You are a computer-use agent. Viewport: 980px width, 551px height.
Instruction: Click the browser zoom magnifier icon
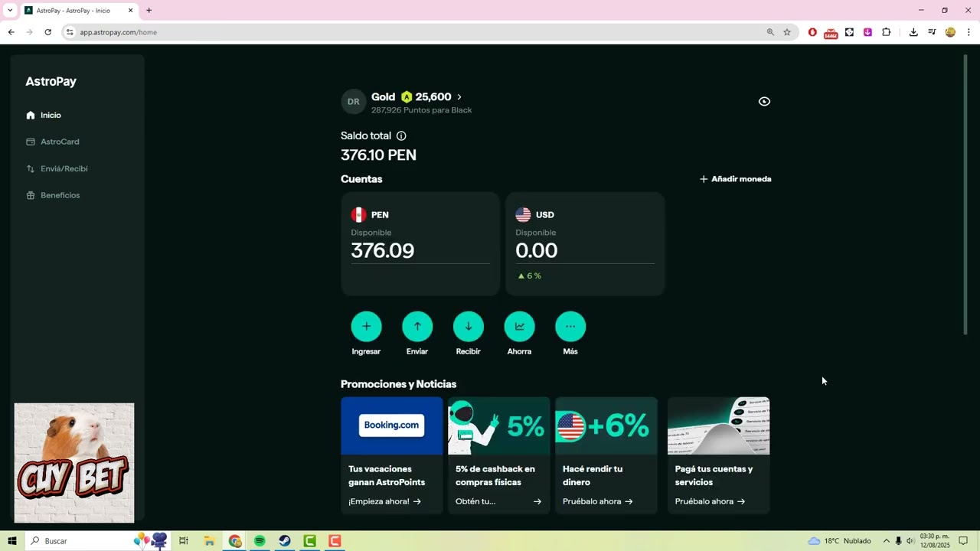(x=770, y=32)
